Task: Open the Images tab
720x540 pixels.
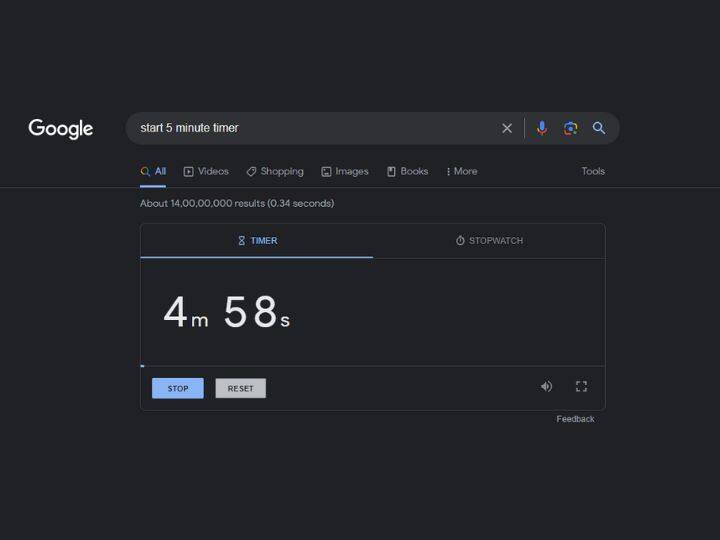Action: [345, 171]
